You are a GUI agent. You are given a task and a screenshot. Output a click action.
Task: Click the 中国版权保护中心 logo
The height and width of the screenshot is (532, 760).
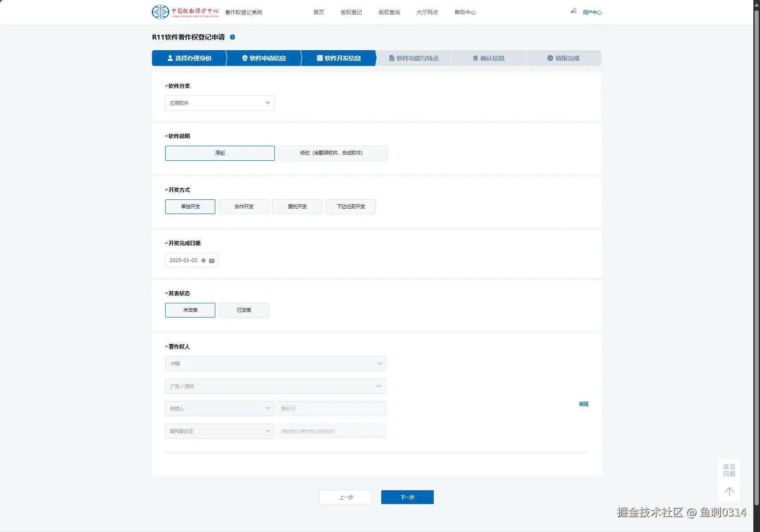[x=185, y=12]
